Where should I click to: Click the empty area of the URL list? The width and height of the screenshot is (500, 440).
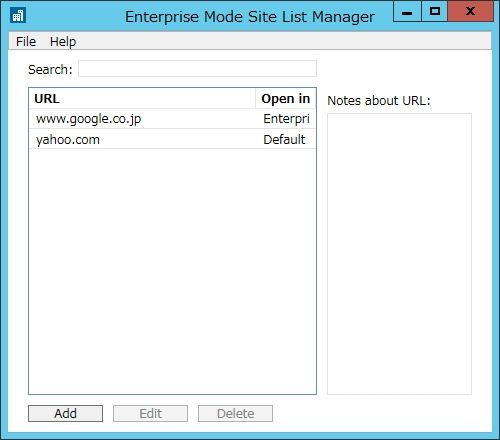[x=173, y=271]
